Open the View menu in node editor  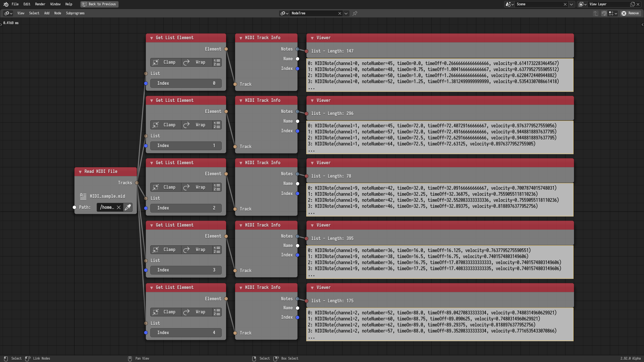[x=21, y=13]
